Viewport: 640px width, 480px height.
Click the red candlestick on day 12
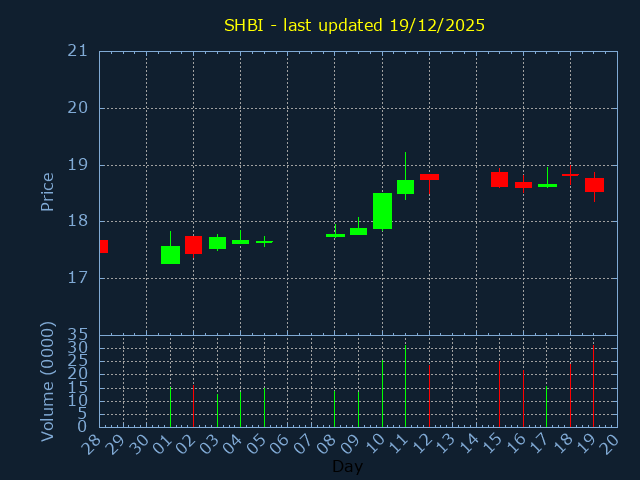click(429, 177)
